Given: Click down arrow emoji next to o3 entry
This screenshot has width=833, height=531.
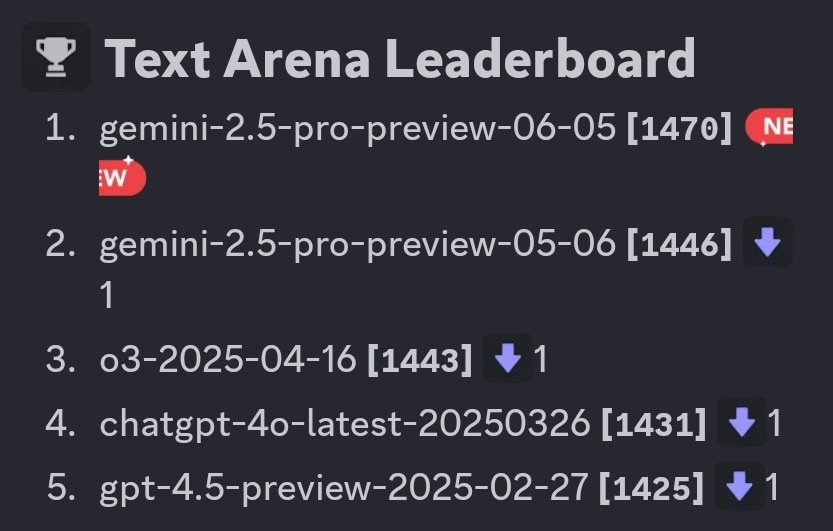Looking at the screenshot, I should pyautogui.click(x=507, y=358).
